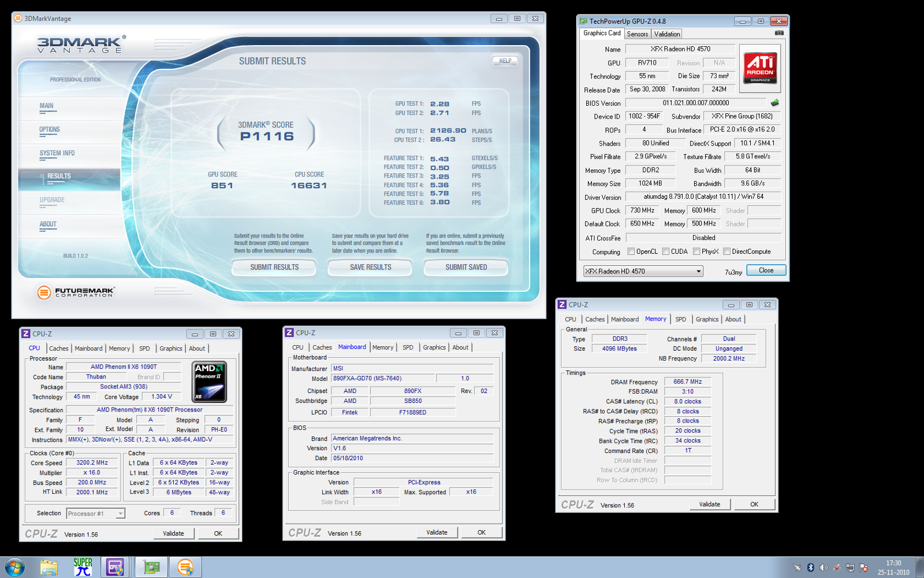Open SYSTEM INFO in 3DMark sidebar
The image size is (924, 578).
(57, 153)
